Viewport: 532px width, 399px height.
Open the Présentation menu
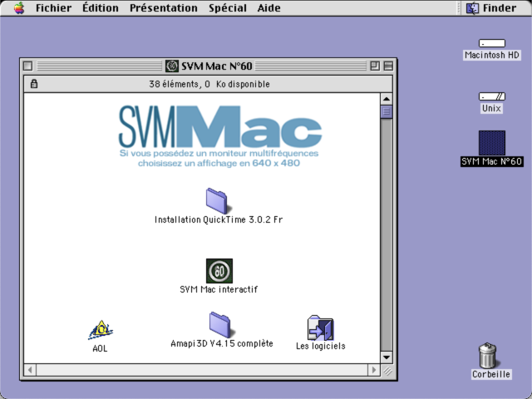point(164,7)
